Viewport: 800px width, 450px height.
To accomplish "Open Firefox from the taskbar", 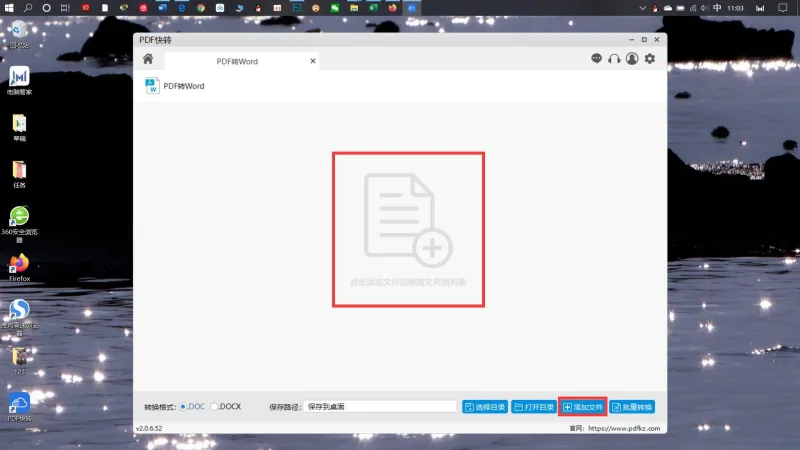I will 392,8.
